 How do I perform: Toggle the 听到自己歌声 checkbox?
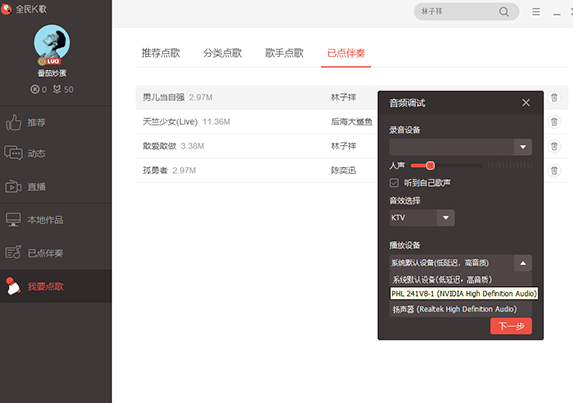pyautogui.click(x=394, y=183)
